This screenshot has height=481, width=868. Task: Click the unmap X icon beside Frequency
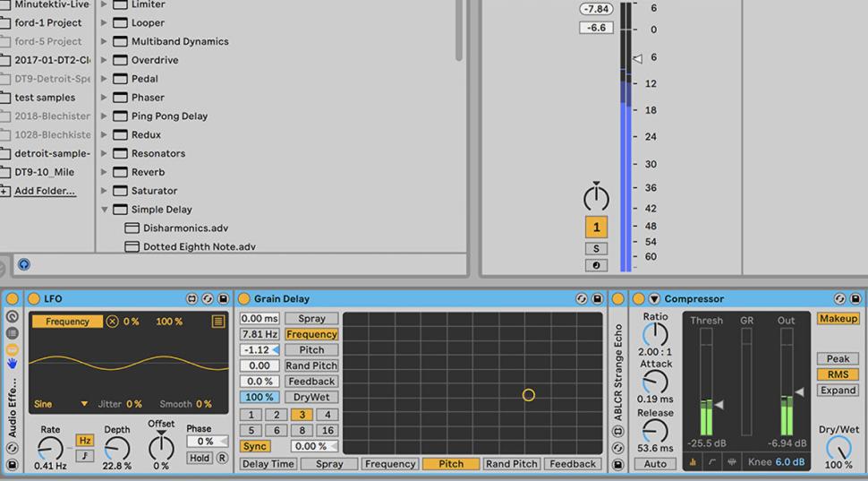click(113, 322)
